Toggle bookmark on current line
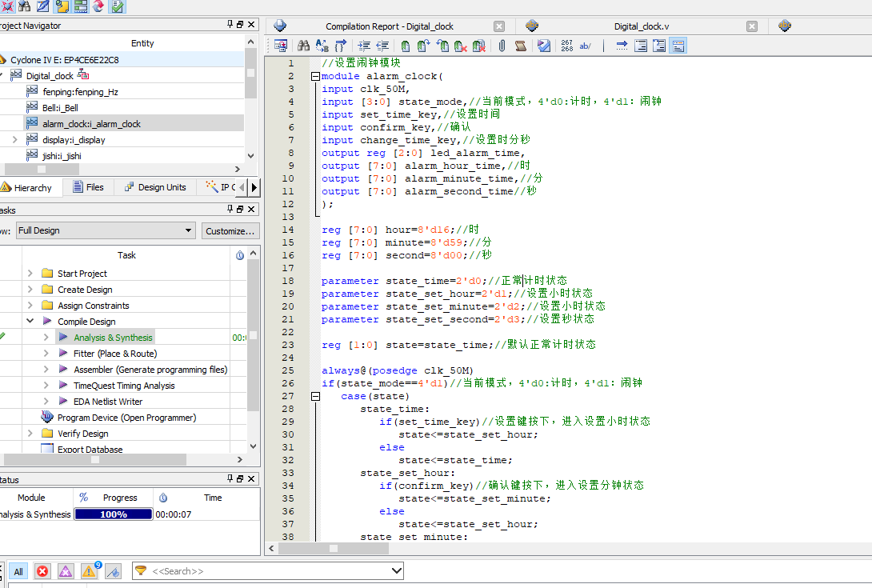Image resolution: width=872 pixels, height=588 pixels. pyautogui.click(x=406, y=46)
